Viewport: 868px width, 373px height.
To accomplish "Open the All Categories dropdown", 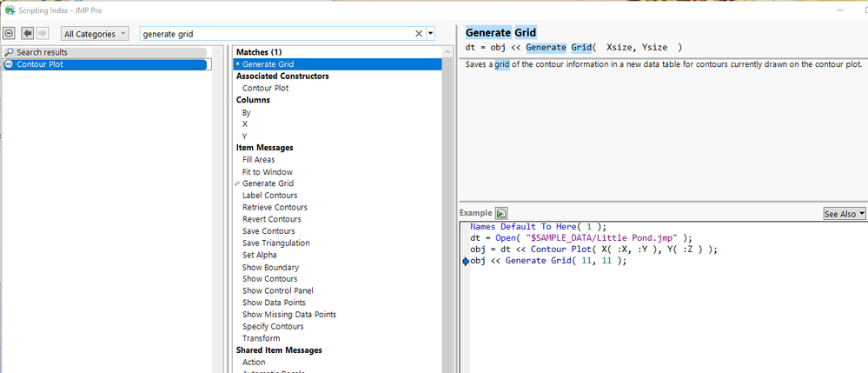I will tap(95, 34).
